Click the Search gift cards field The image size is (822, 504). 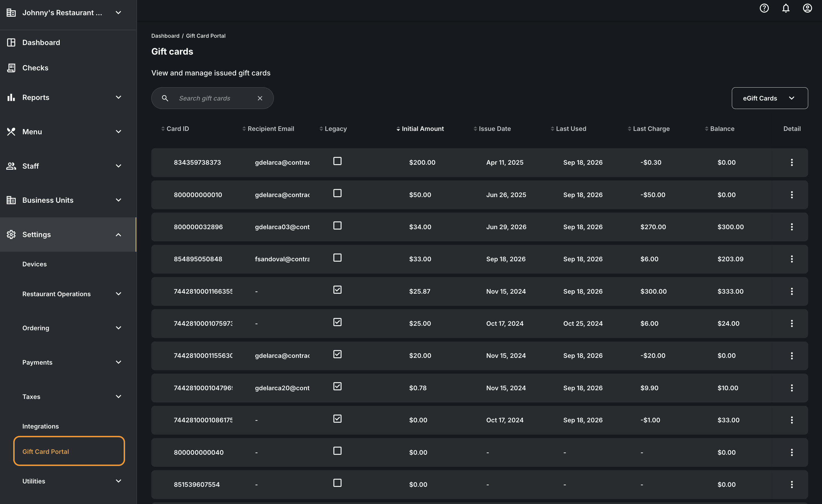point(212,98)
